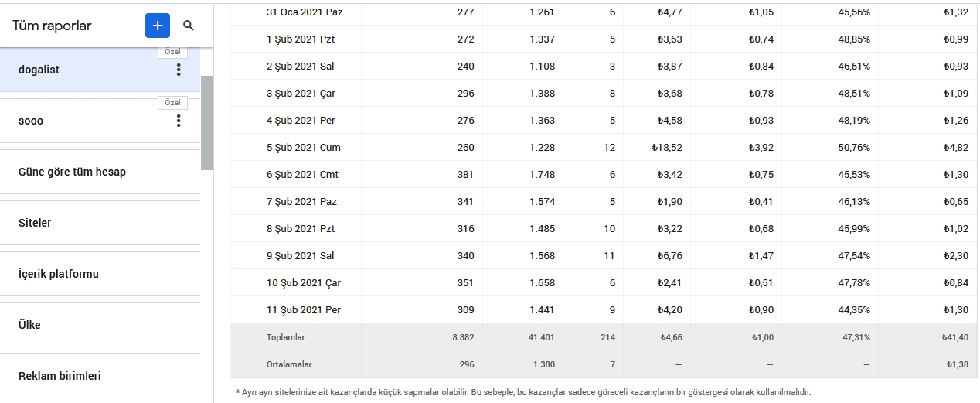Select the 4 Şub 2021 Per date
This screenshot has width=980, height=403.
pos(301,121)
